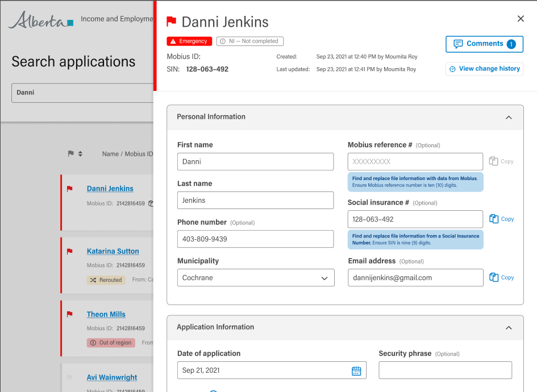The height and width of the screenshot is (392, 537).
Task: Edit the Email address field
Action: coord(415,278)
